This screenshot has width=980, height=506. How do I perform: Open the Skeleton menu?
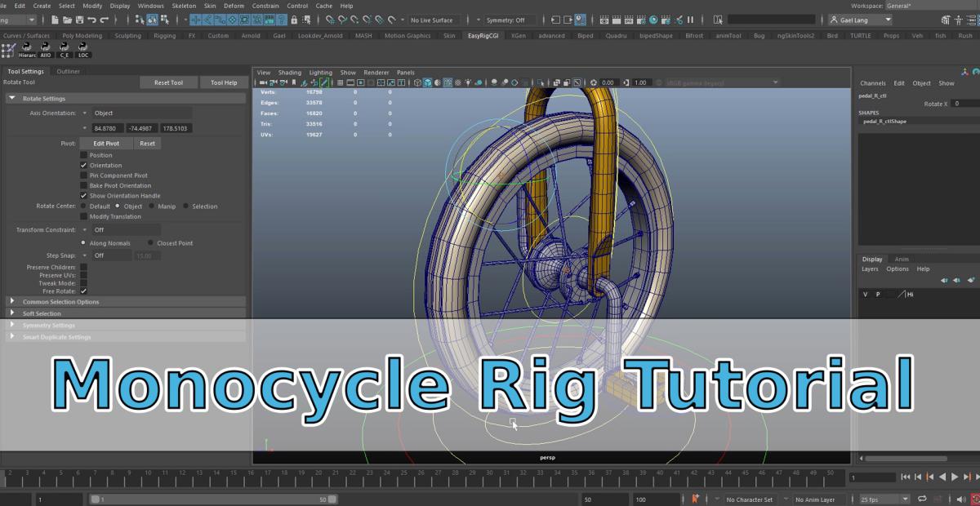click(x=184, y=6)
